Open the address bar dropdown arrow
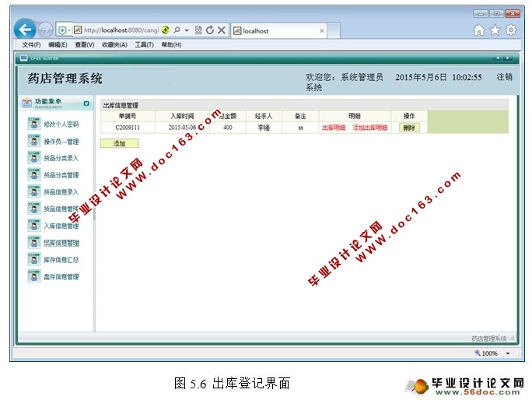Image resolution: width=532 pixels, height=400 pixels. tap(187, 30)
